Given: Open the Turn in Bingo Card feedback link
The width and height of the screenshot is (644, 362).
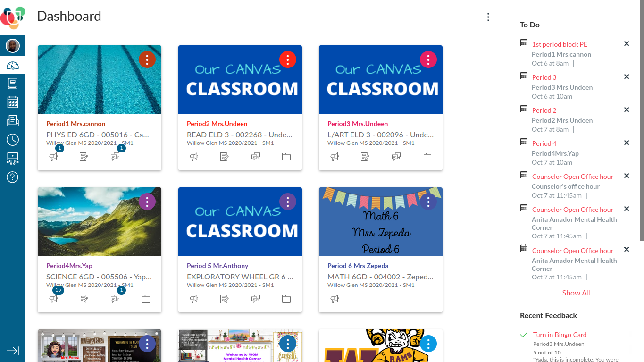Looking at the screenshot, I should point(560,335).
